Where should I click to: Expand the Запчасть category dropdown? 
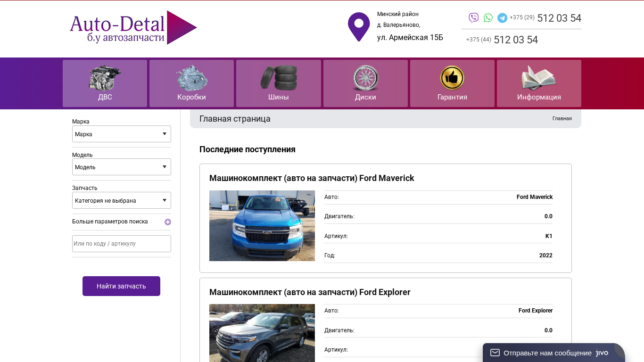121,200
